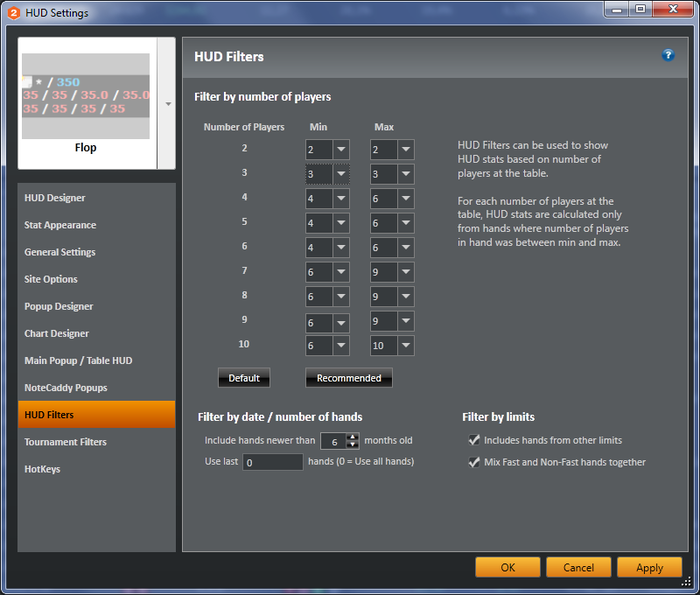Expand Max dropdown for 3 players

coord(406,174)
